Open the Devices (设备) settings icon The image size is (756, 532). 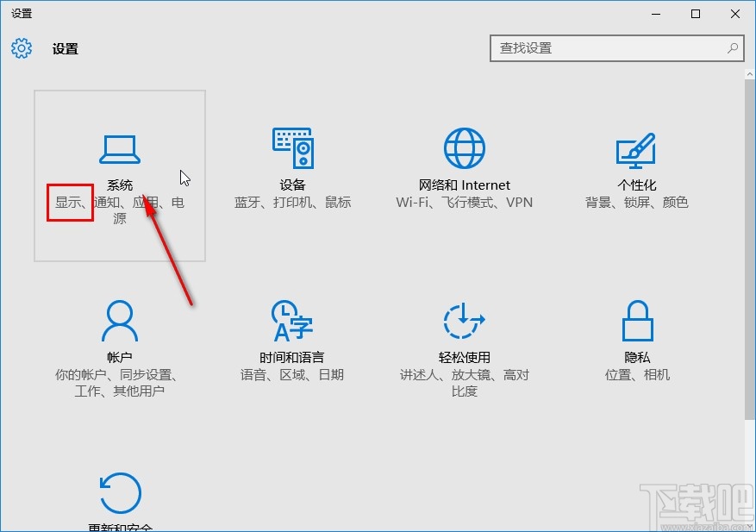coord(292,147)
